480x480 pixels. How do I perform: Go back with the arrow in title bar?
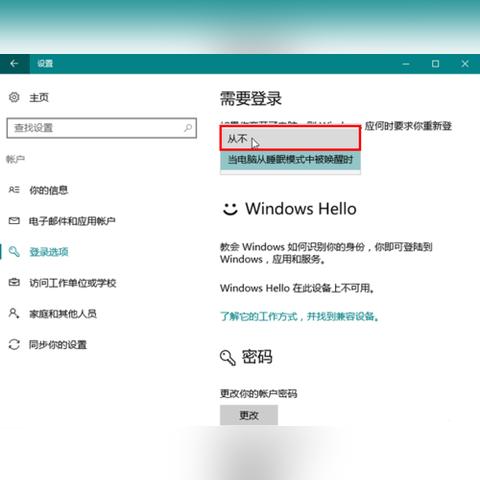[x=14, y=63]
